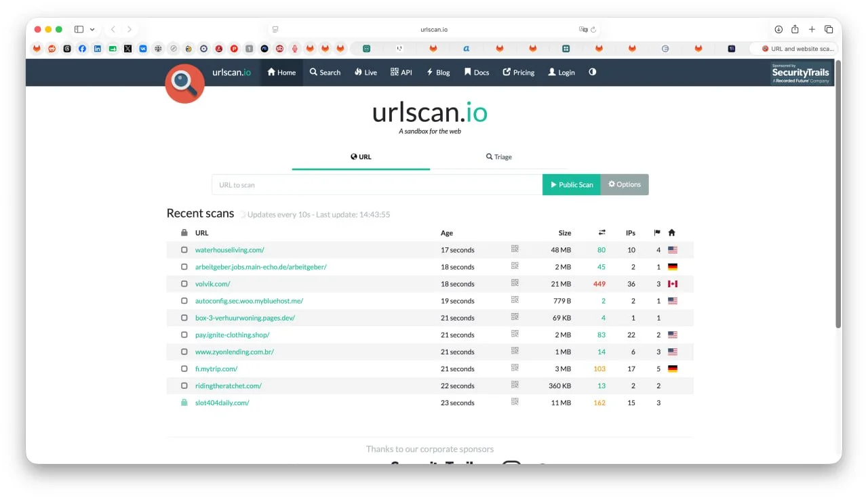Open the red microphone pinned tab
Screen dimensions: 868x498
click(295, 49)
